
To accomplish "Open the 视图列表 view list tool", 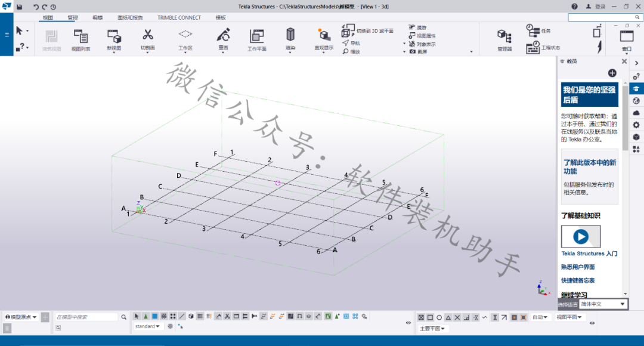I will coord(80,40).
